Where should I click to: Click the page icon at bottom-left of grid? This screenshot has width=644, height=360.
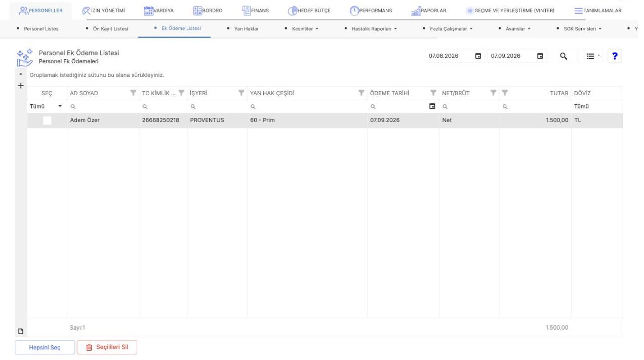21,332
